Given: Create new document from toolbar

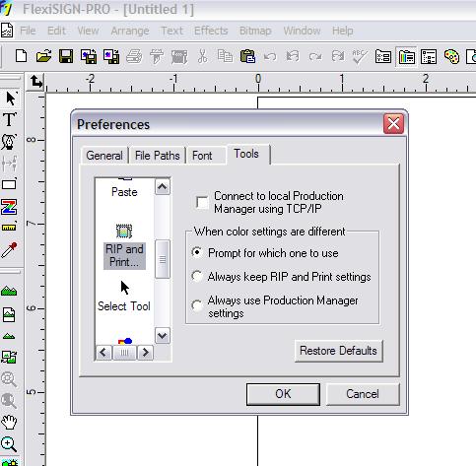Looking at the screenshot, I should pos(22,56).
